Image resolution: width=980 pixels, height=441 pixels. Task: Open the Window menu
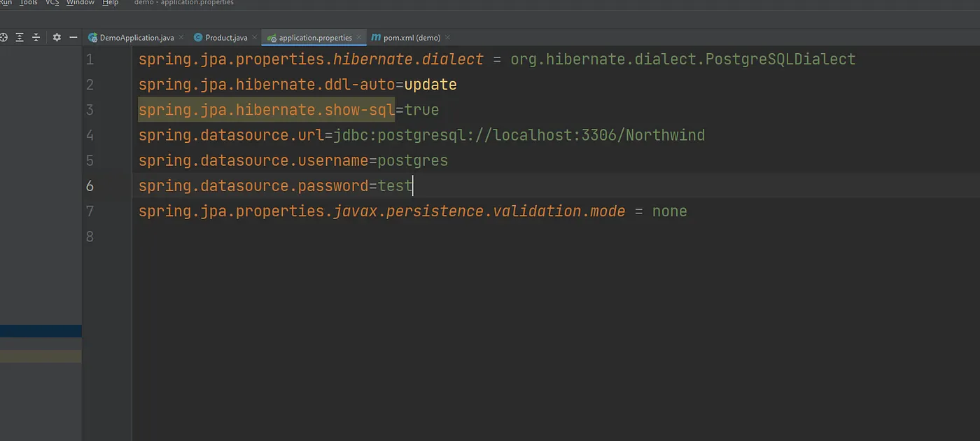click(x=80, y=3)
